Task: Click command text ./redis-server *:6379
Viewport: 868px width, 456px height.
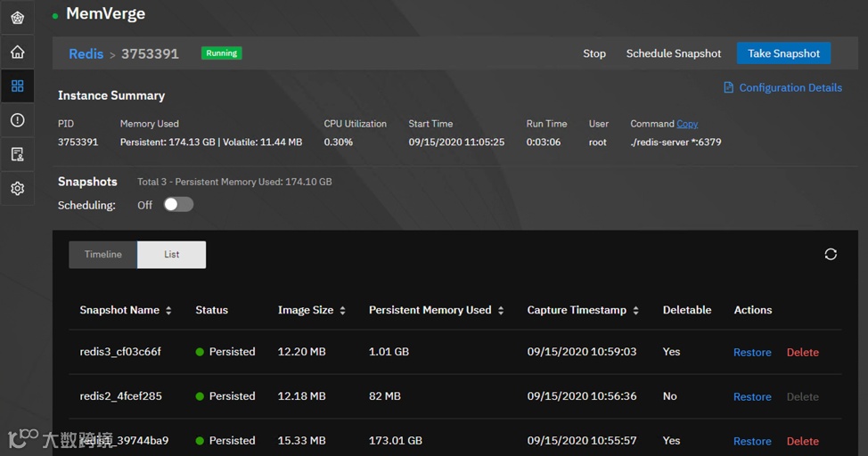Action: pos(676,142)
